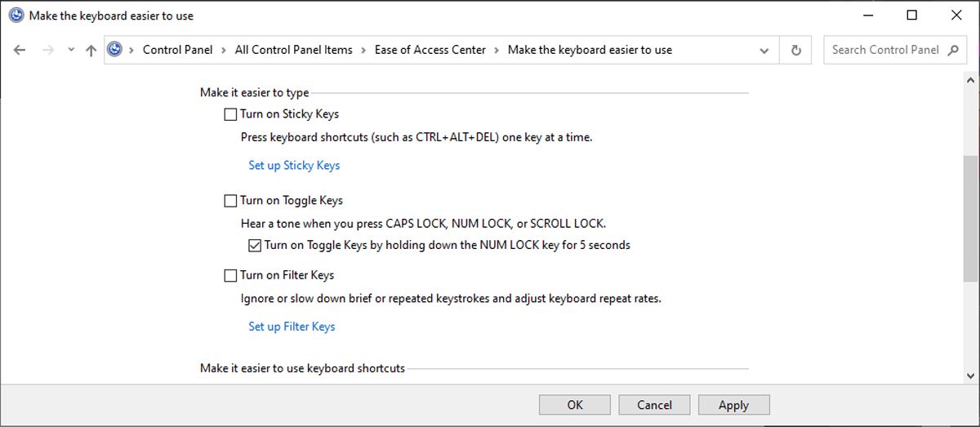The image size is (980, 427).
Task: Select All Control Panel Items breadcrumb
Action: 293,50
